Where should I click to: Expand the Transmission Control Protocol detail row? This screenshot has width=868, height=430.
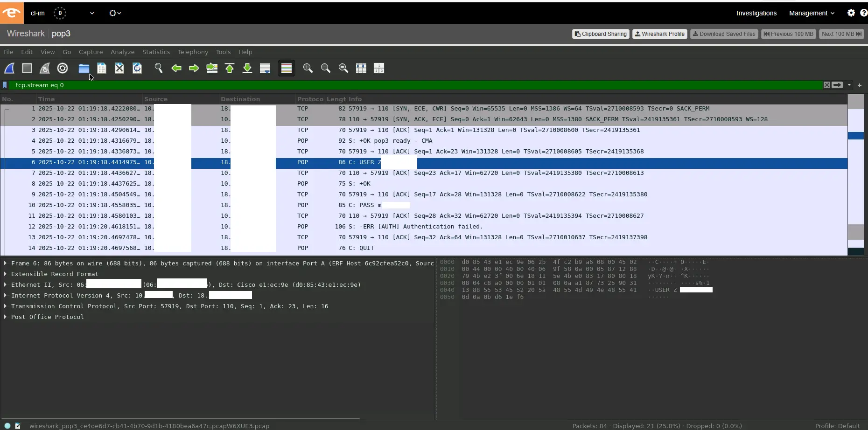point(5,306)
